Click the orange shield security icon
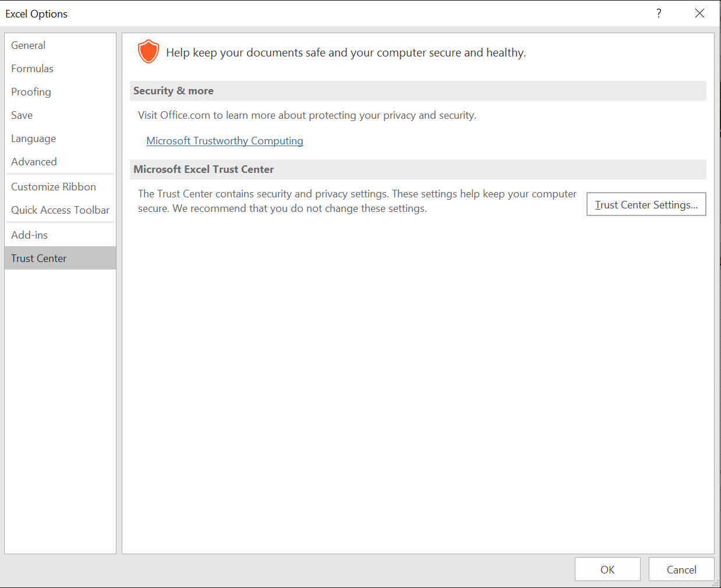721x588 pixels. [149, 52]
